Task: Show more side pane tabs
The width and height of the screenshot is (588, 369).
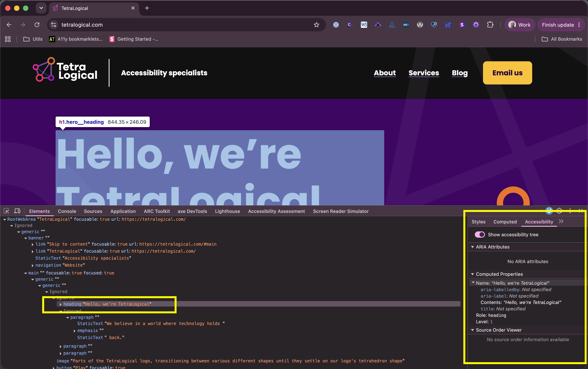Action: pos(561,221)
